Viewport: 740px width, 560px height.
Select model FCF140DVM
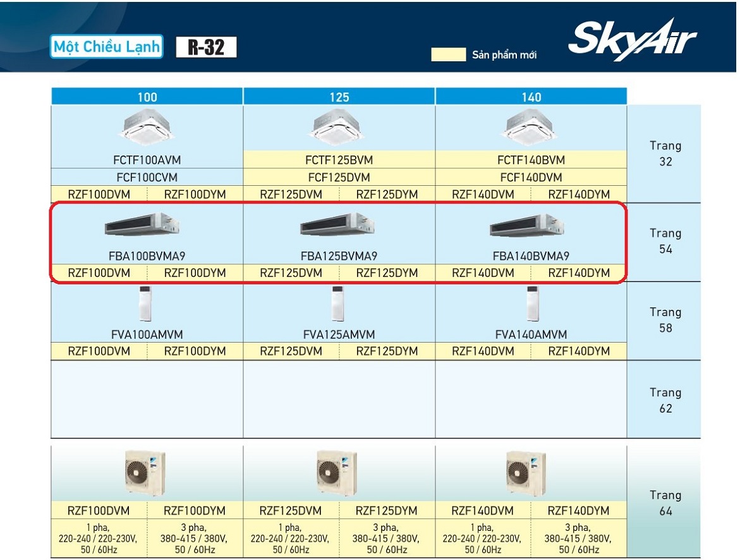531,178
